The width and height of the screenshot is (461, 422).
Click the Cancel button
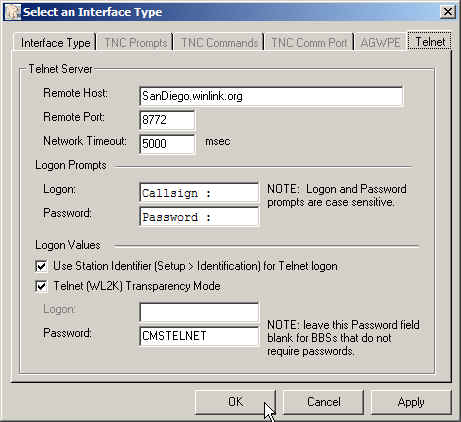point(323,402)
